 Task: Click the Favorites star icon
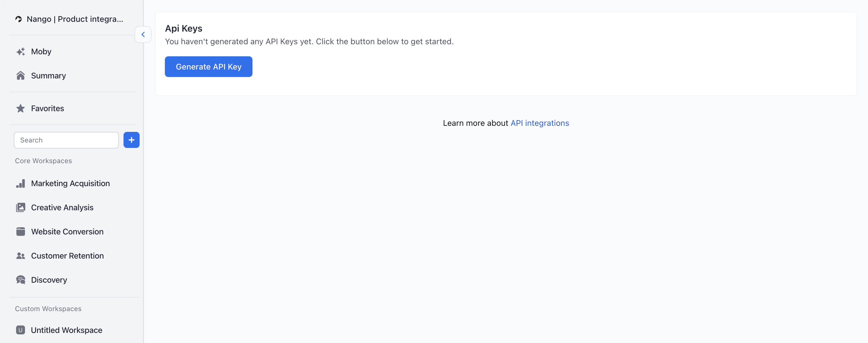point(21,109)
